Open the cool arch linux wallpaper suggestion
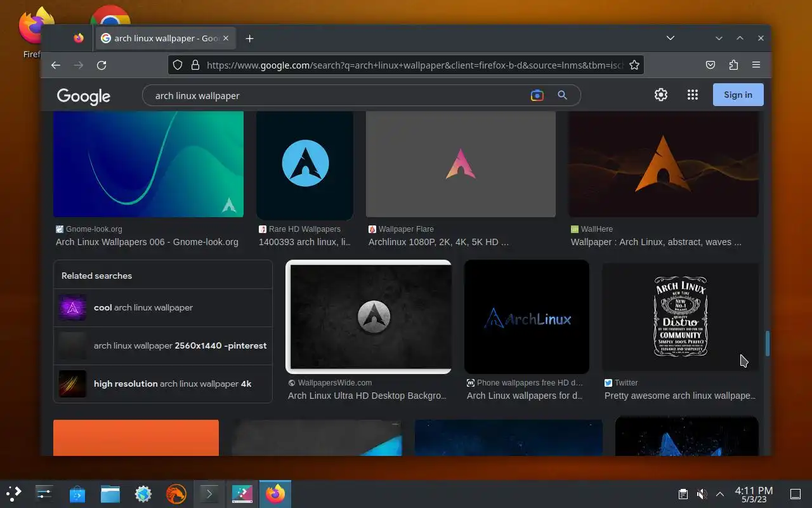This screenshot has width=812, height=508. pyautogui.click(x=163, y=307)
